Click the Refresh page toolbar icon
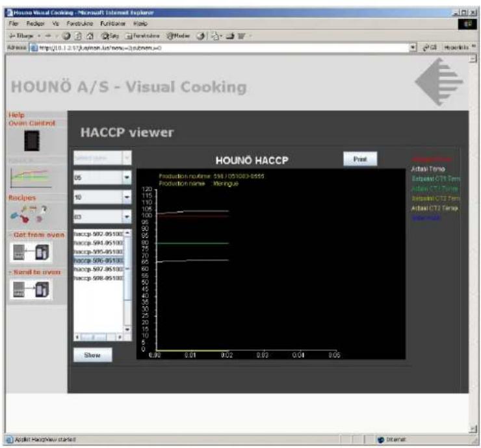 (x=79, y=36)
